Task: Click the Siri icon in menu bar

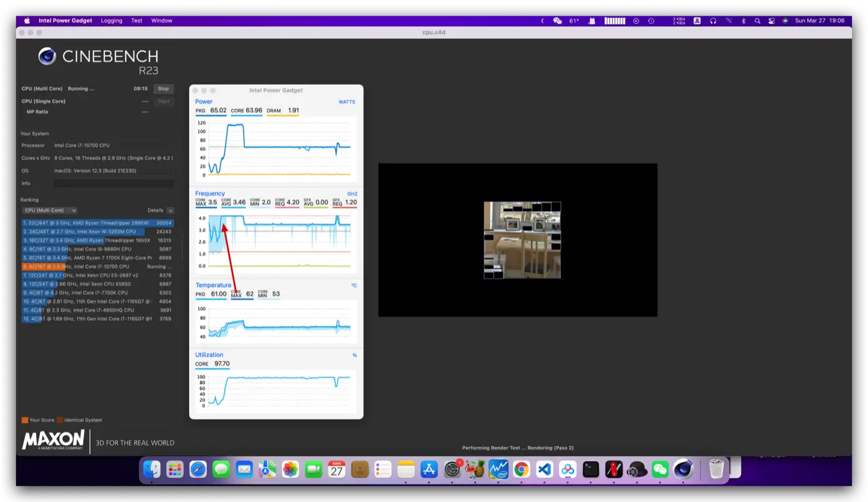Action: pos(785,20)
